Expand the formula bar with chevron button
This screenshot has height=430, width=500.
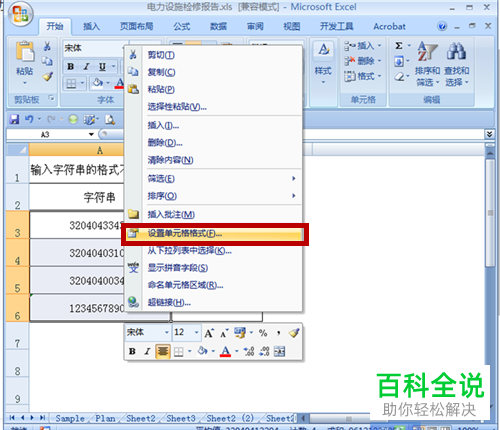(x=489, y=134)
